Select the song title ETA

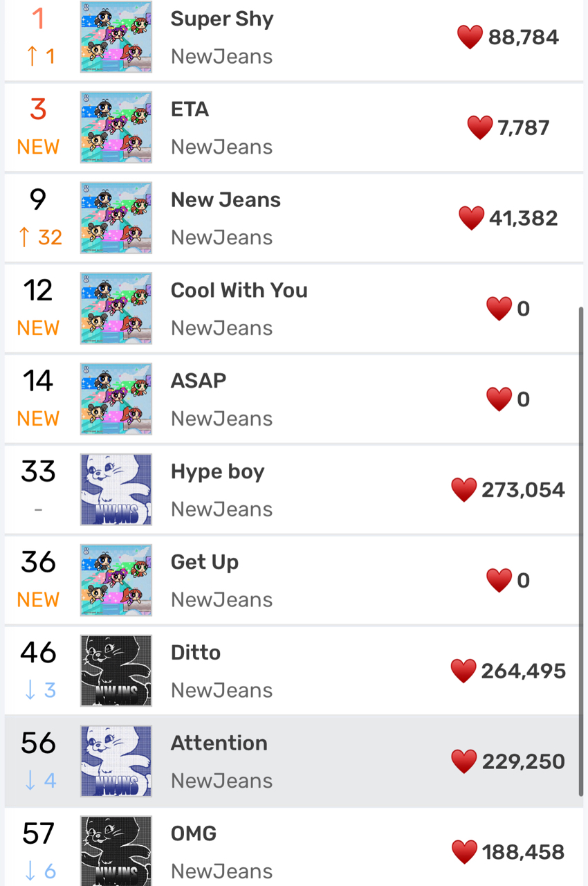tap(190, 109)
